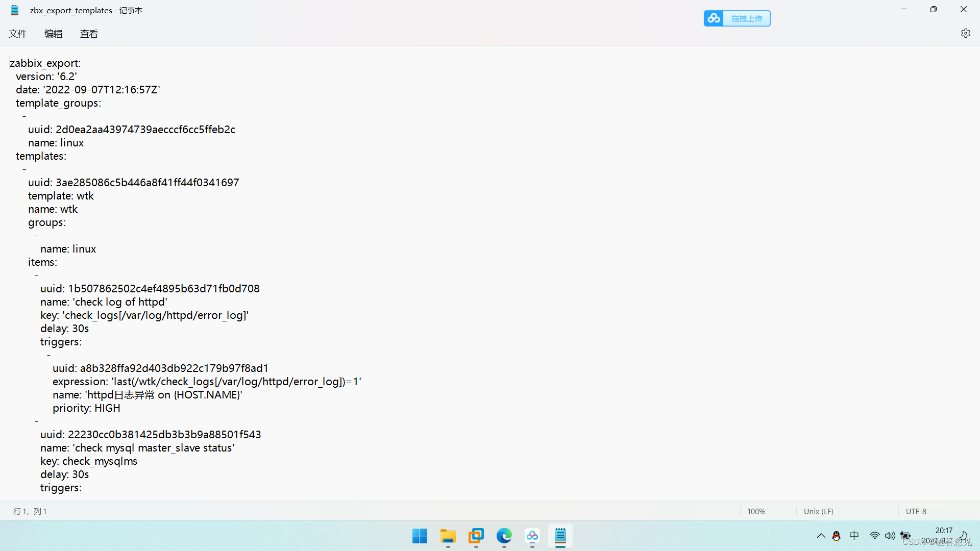Open volume speaker tray icon
Screen dimensions: 980x551
[x=890, y=536]
